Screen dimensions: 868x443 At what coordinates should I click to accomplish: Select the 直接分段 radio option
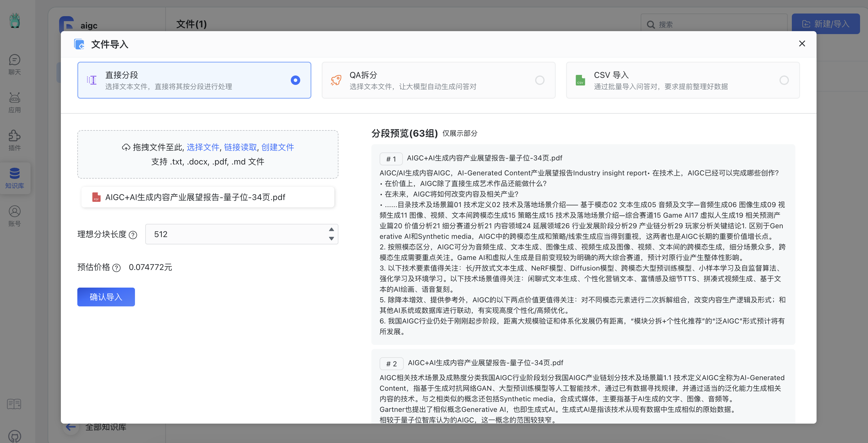coord(296,80)
